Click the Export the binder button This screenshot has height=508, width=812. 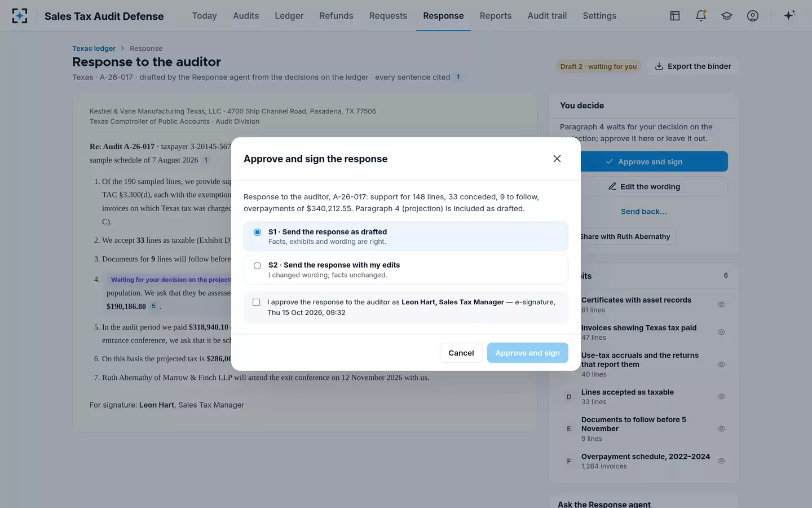(x=693, y=66)
